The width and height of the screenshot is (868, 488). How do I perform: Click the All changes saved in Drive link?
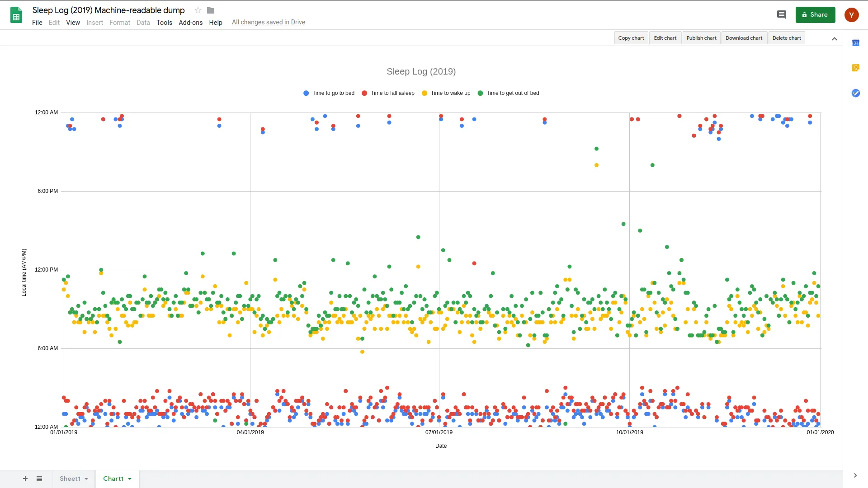click(268, 23)
